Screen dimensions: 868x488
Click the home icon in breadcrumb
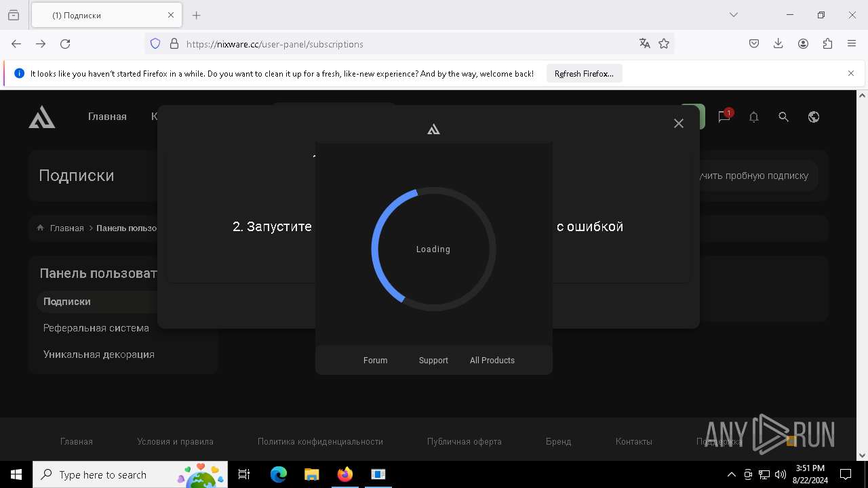[x=41, y=228]
